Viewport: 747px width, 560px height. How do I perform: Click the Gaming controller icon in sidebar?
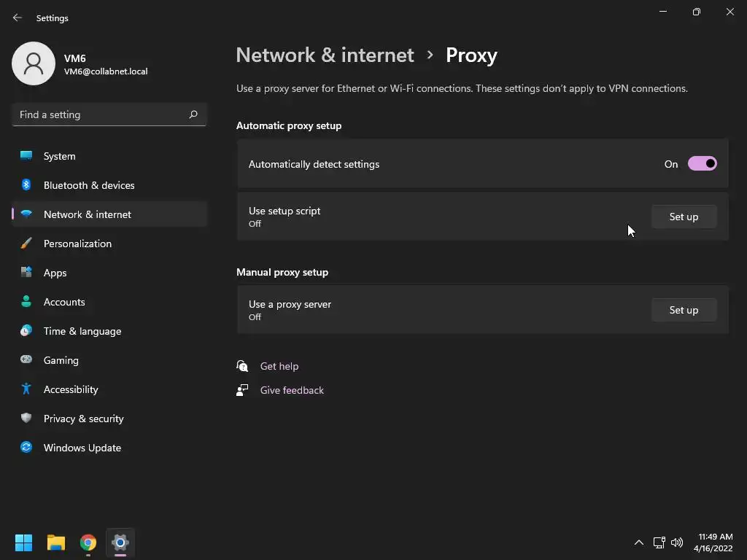click(26, 360)
